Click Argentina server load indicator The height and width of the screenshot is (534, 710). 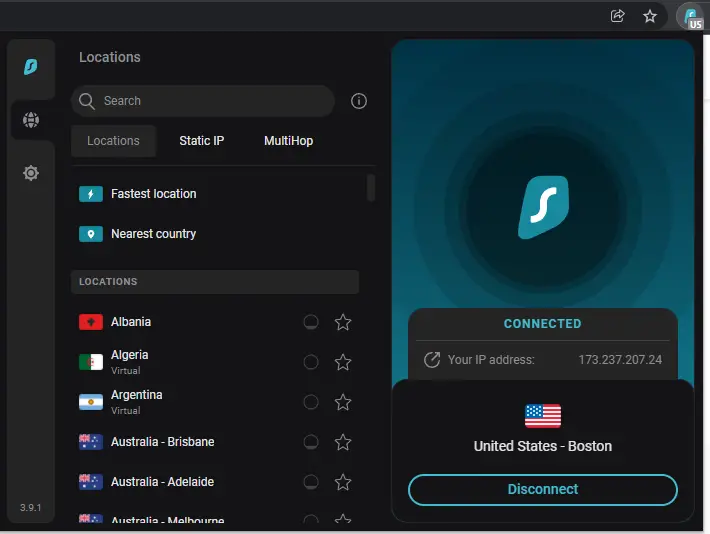311,402
